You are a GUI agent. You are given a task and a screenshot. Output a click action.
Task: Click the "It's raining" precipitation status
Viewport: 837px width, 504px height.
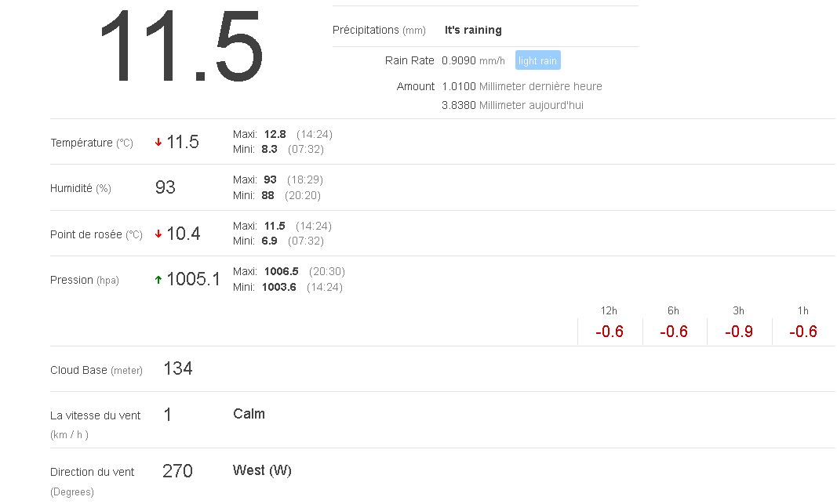(x=473, y=30)
